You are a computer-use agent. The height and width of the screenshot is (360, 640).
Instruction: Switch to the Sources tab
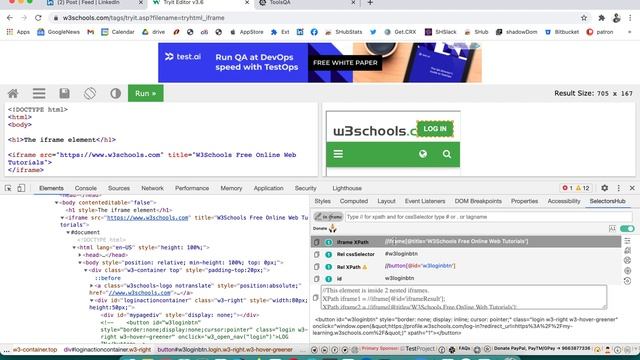[x=119, y=188]
